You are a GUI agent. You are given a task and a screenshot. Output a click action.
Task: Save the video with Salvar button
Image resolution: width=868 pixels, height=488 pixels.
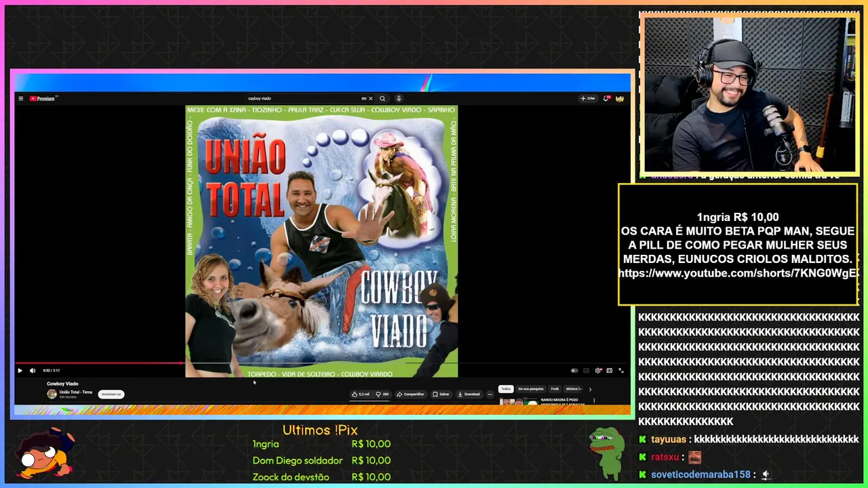pyautogui.click(x=441, y=394)
